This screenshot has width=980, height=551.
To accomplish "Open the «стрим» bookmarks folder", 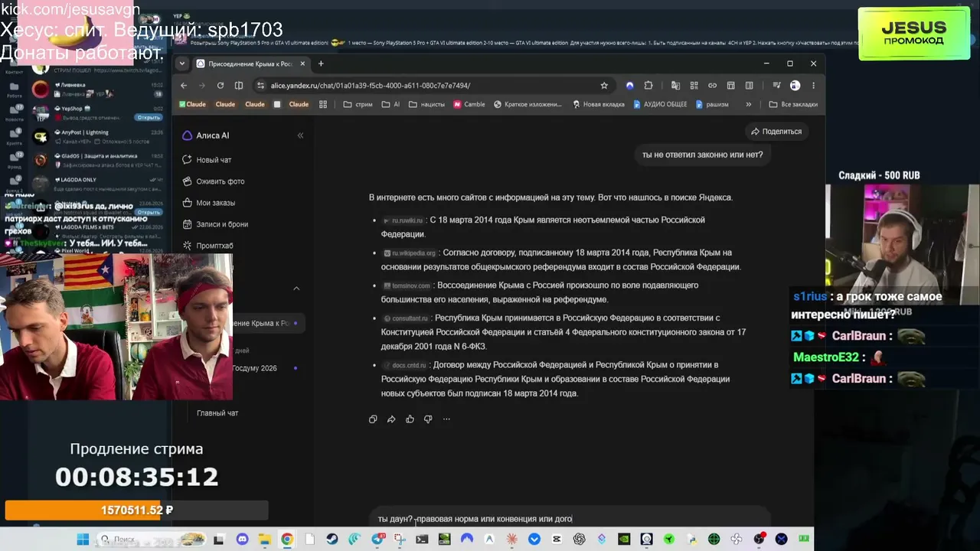I will [x=358, y=104].
